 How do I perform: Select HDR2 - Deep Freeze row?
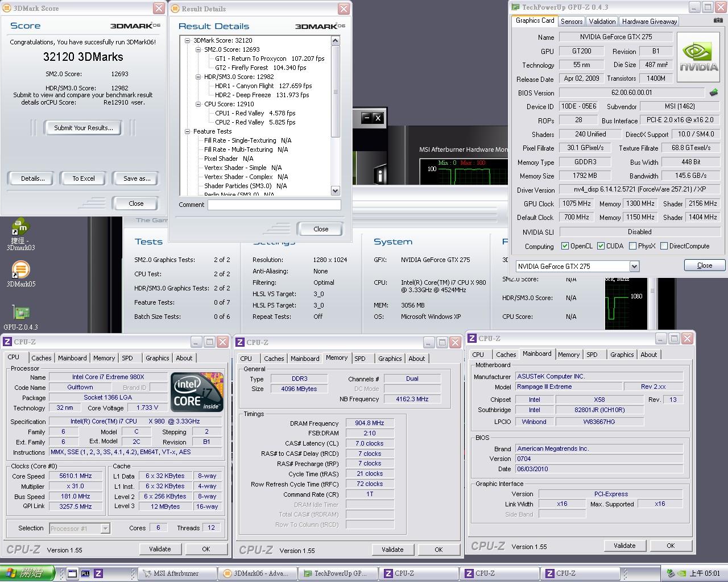(x=262, y=95)
